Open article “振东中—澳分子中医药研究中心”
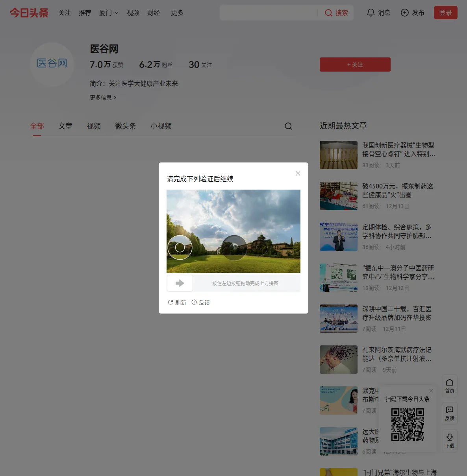 (398, 272)
